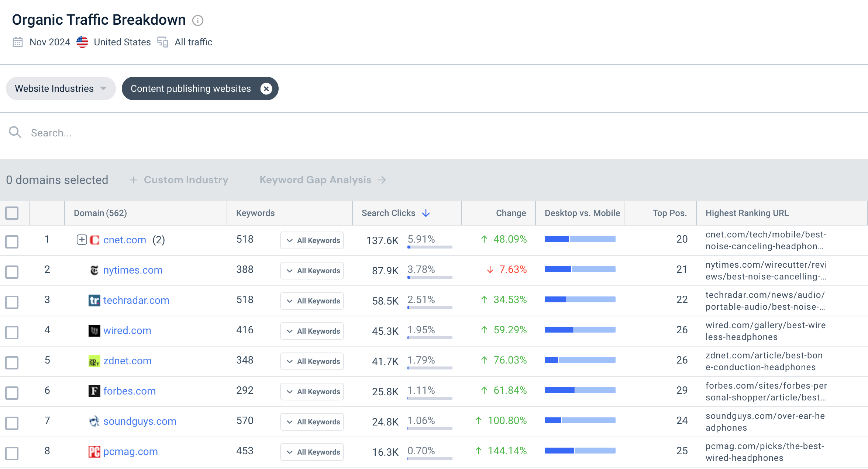868x469 pixels.
Task: Click the Keyword Gap Analysis arrow icon
Action: coord(382,180)
